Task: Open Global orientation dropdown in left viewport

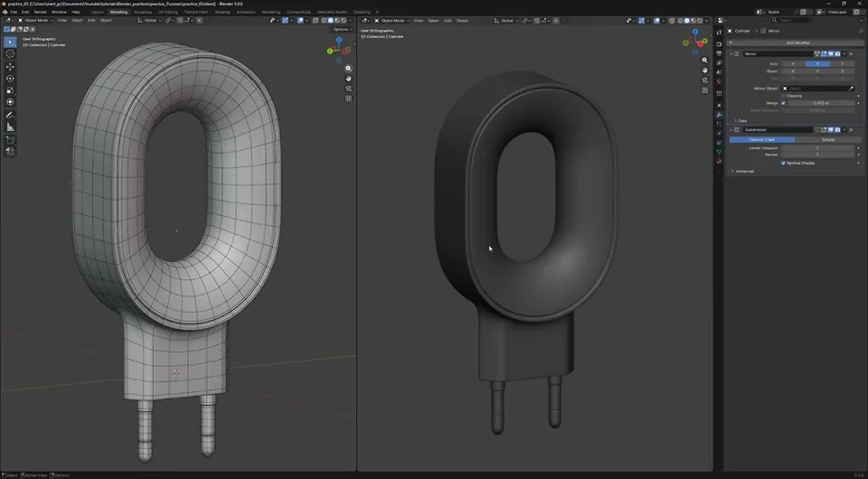Action: pyautogui.click(x=149, y=21)
